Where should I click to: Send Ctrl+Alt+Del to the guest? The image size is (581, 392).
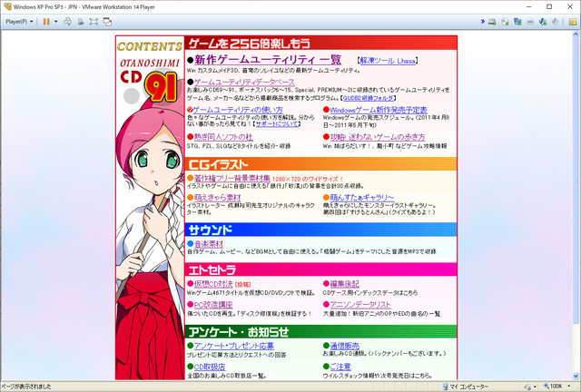67,22
